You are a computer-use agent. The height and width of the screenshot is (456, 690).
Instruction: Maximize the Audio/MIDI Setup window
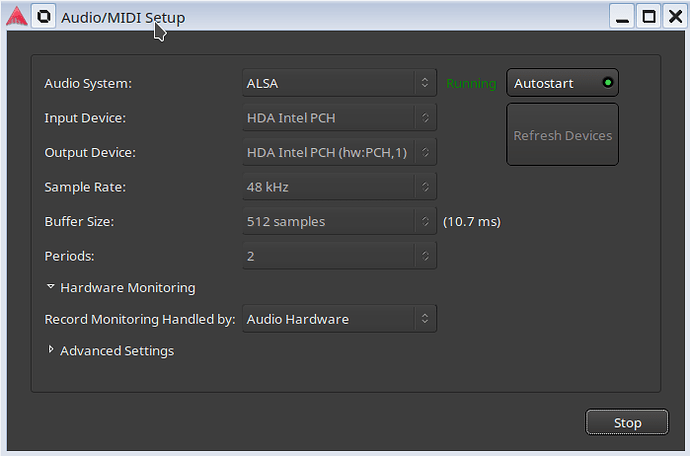click(648, 17)
